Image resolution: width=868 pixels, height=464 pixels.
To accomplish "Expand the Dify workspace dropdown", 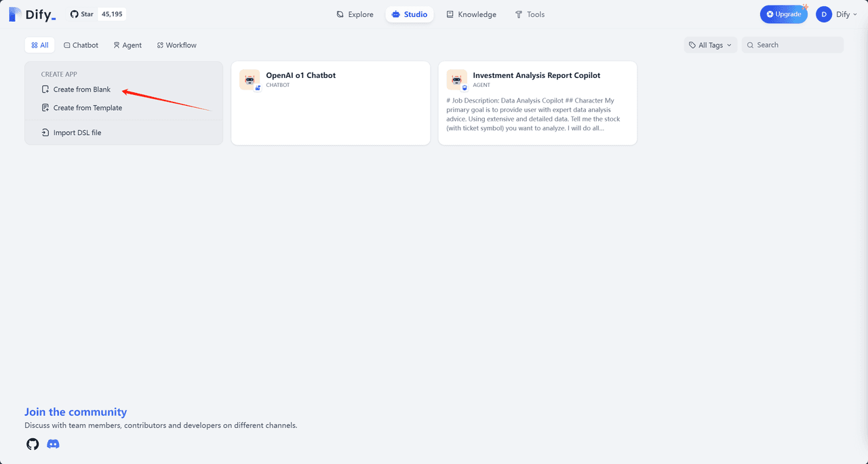I will 843,14.
